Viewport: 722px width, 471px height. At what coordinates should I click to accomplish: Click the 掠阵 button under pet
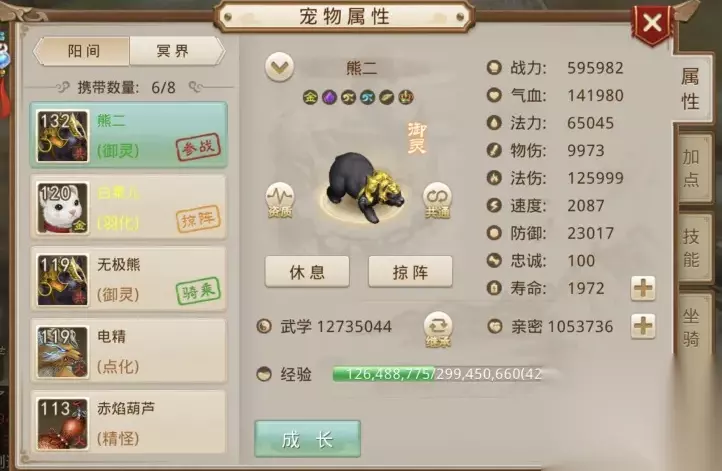pyautogui.click(x=410, y=272)
